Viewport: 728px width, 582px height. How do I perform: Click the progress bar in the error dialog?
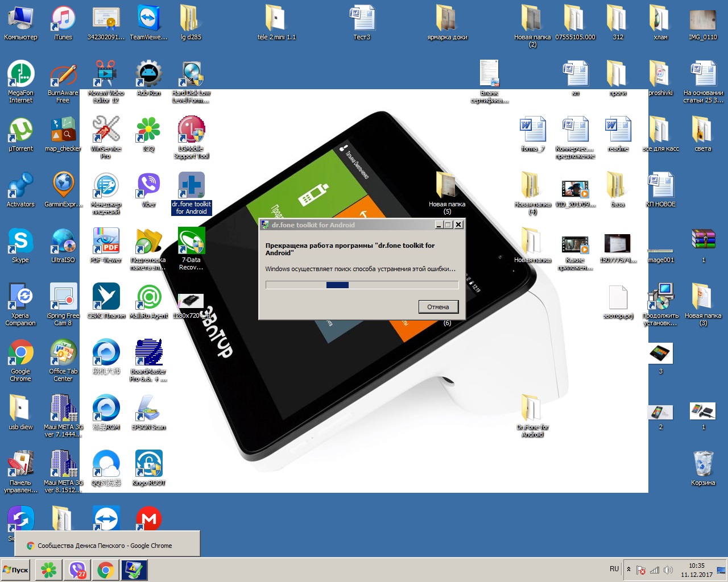point(362,285)
